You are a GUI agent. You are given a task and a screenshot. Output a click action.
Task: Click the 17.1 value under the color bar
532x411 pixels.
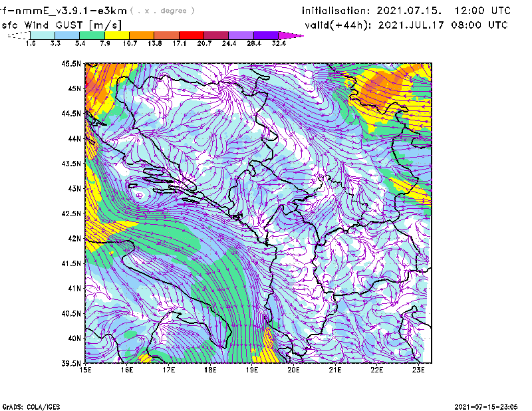click(x=179, y=43)
